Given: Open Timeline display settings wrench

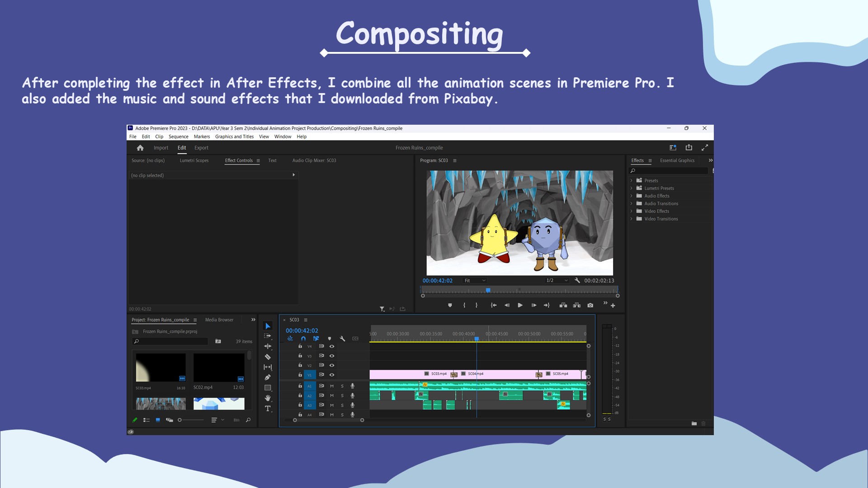Looking at the screenshot, I should [x=343, y=338].
